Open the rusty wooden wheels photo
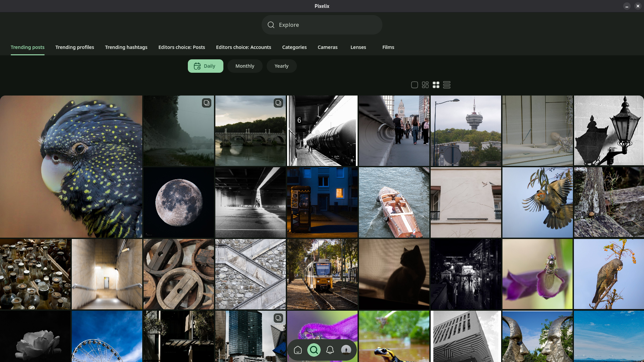This screenshot has height=362, width=644. (x=179, y=274)
